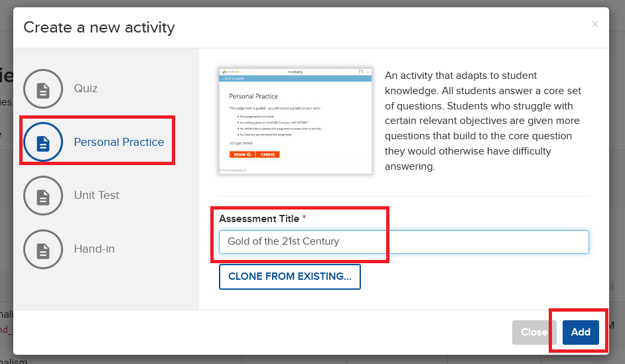The image size is (625, 364).
Task: Click the Add button
Action: tap(581, 332)
